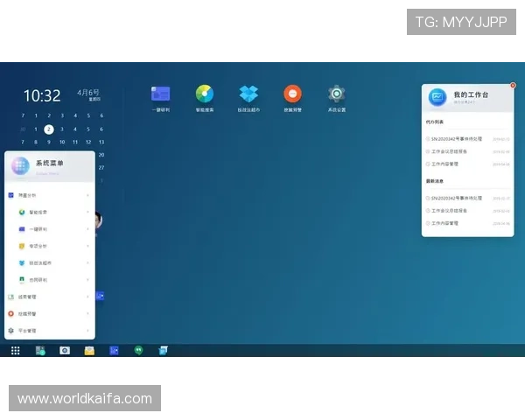This screenshot has height=420, width=525.
Task: Open the blue Dropbox-style box desktop icon
Action: point(248,94)
